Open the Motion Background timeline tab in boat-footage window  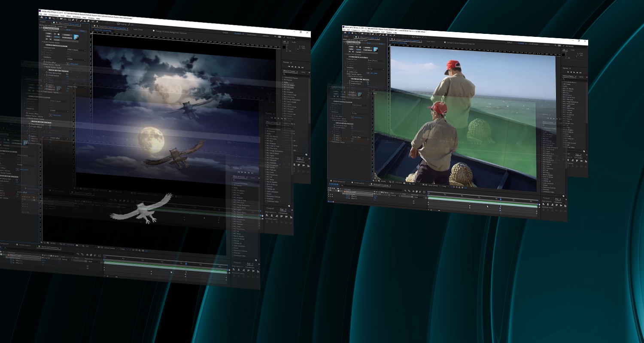339,181
